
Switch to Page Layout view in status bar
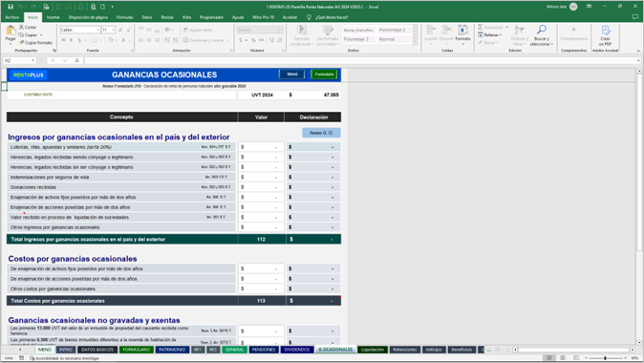563,358
